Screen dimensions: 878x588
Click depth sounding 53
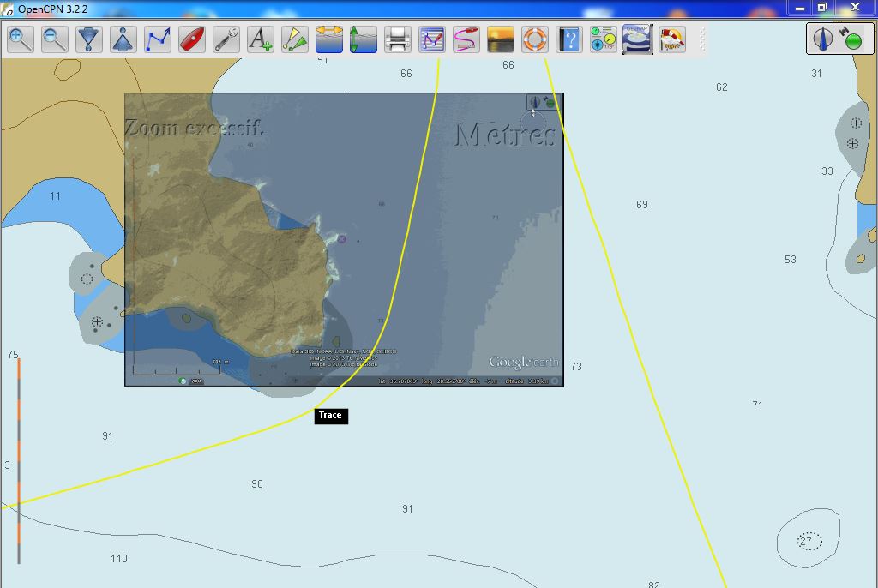click(790, 260)
